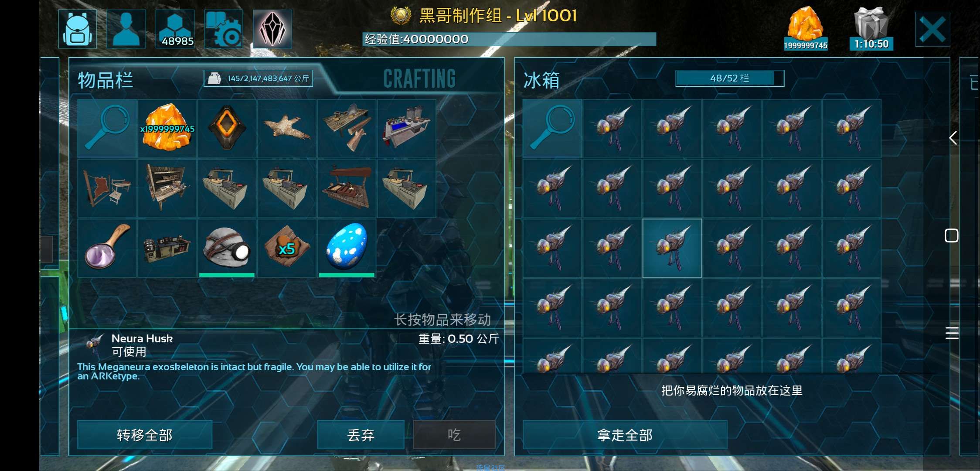Select the dark crystal icon in top bar
Screen dimensions: 980x471
coord(272,29)
